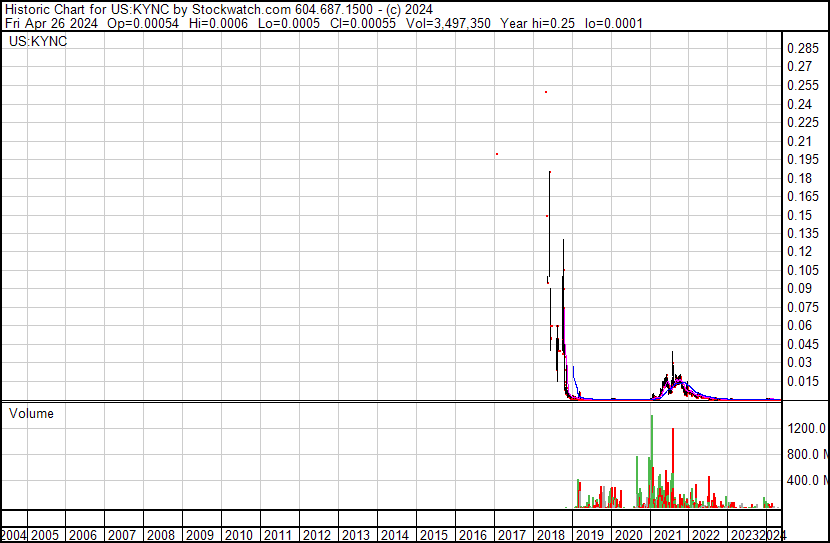The height and width of the screenshot is (543, 830).
Task: Click the 0.15 price axis value
Action: [800, 215]
